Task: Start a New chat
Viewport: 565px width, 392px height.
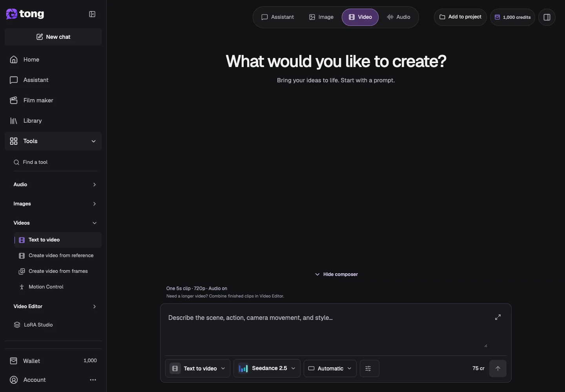Action: [53, 37]
